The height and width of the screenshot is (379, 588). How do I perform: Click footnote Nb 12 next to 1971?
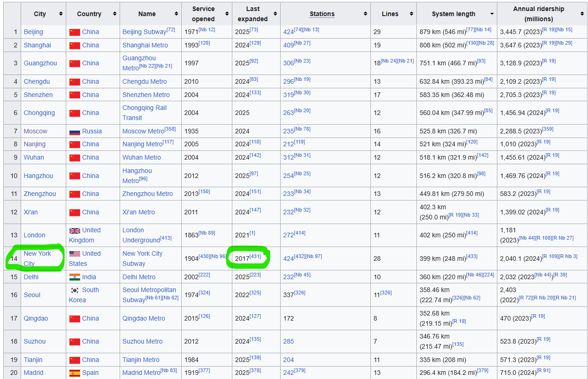207,30
